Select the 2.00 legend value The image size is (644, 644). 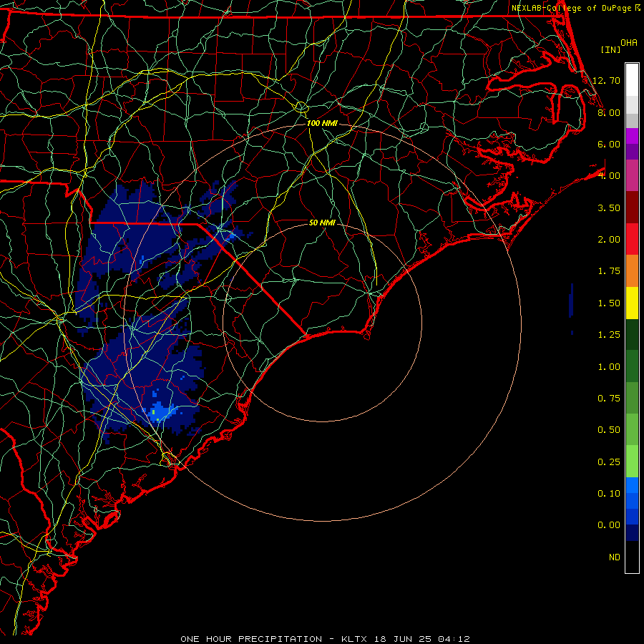click(609, 240)
